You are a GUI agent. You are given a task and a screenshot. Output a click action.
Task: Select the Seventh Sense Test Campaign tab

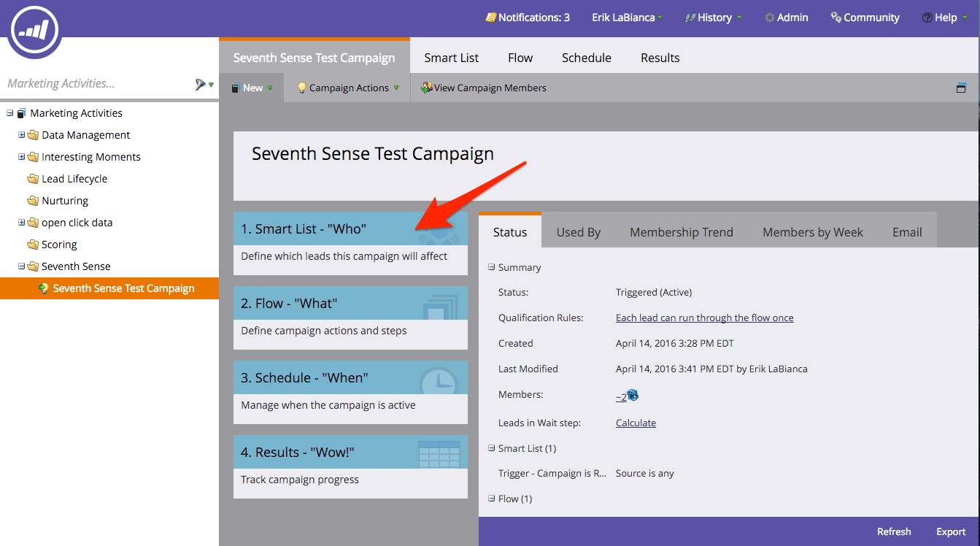[x=315, y=56]
